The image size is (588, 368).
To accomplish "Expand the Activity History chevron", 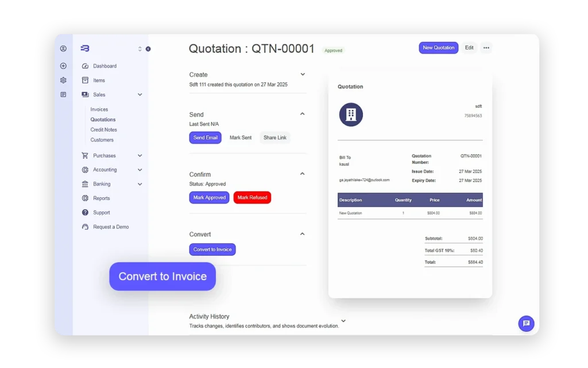I will pos(343,321).
